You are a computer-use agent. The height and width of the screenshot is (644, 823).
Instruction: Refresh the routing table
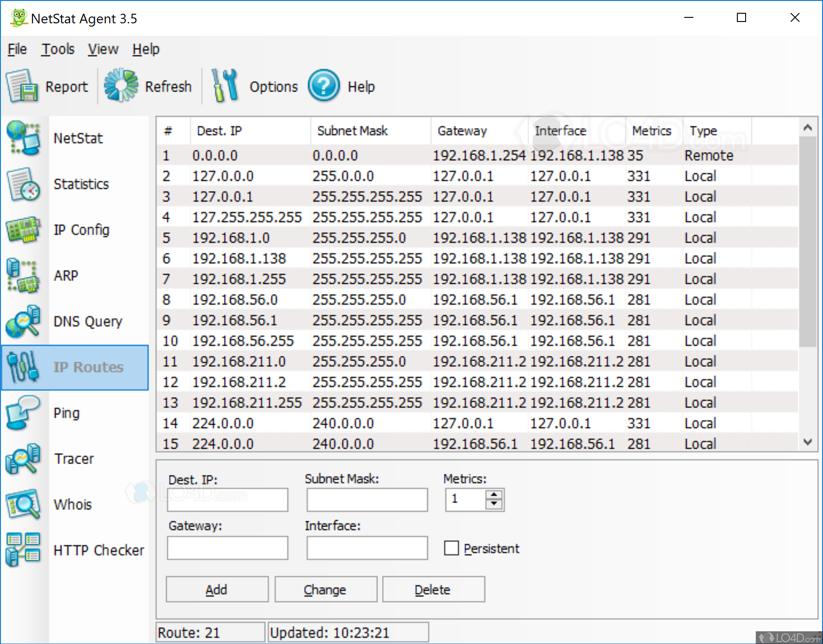click(x=148, y=86)
